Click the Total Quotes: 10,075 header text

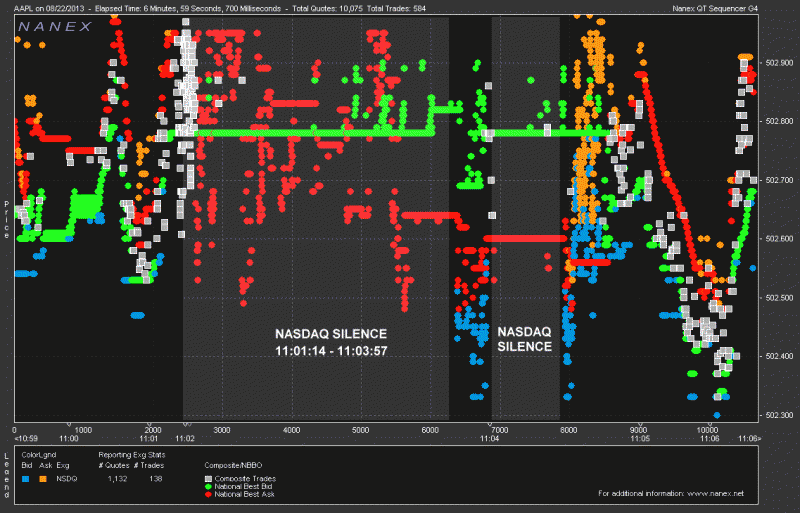(327, 8)
